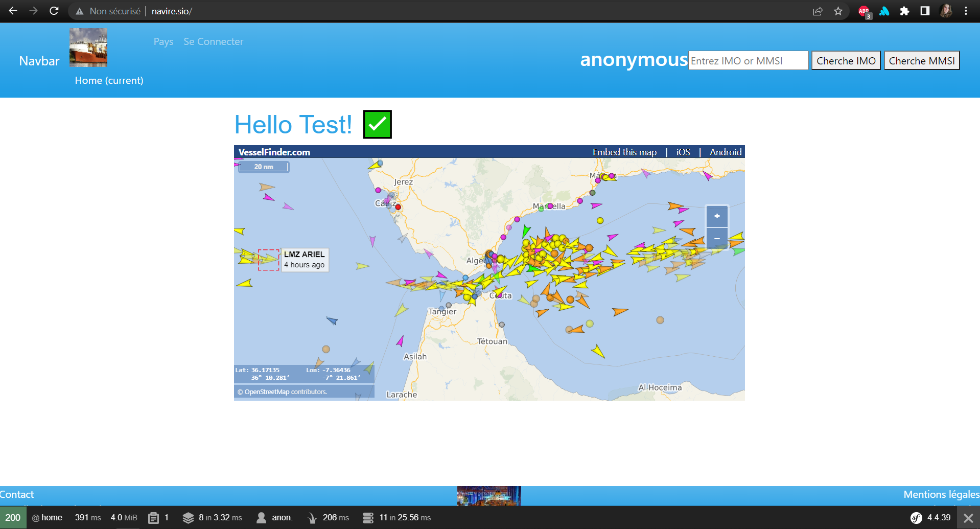Click the 20 nm map scale indicator

[264, 167]
